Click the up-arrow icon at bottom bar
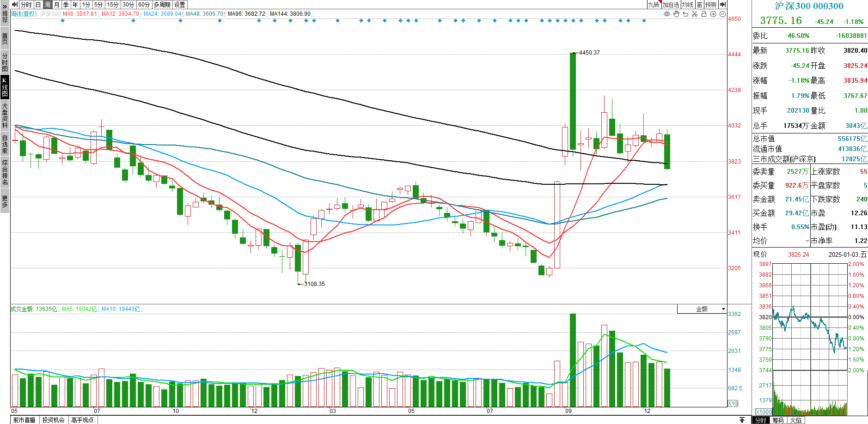 (x=742, y=420)
